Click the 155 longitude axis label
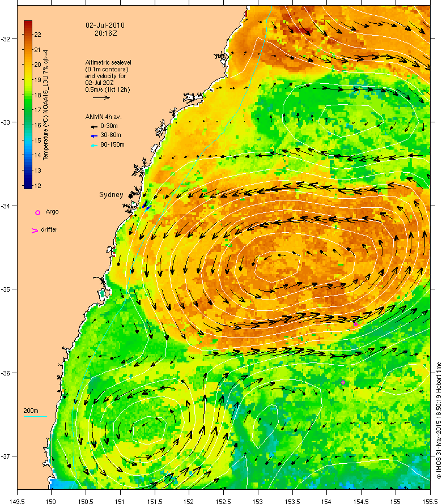This screenshot has width=442, height=504. pos(395,501)
